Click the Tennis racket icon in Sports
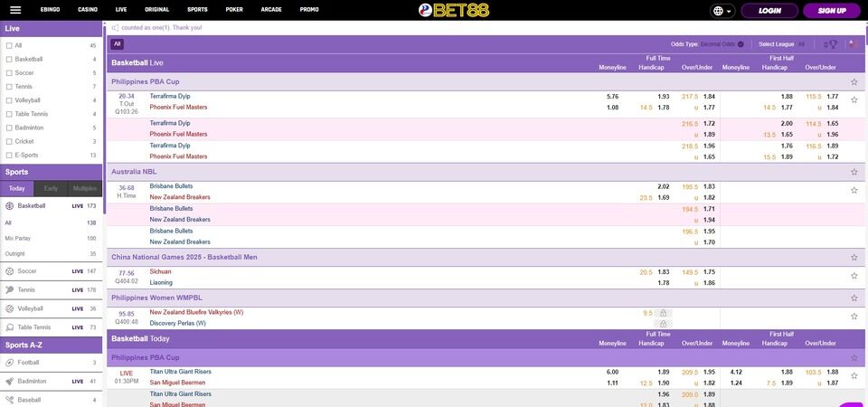 tap(9, 290)
